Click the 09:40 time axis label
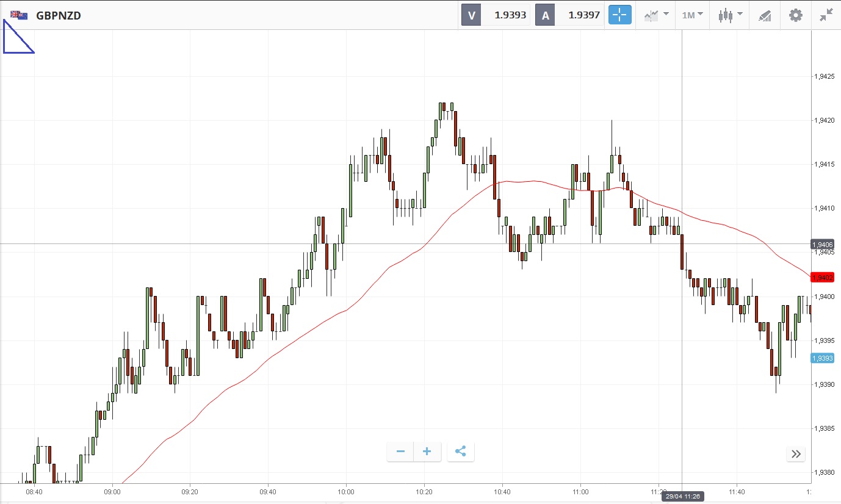Viewport: 841px width, 504px height. [x=268, y=491]
